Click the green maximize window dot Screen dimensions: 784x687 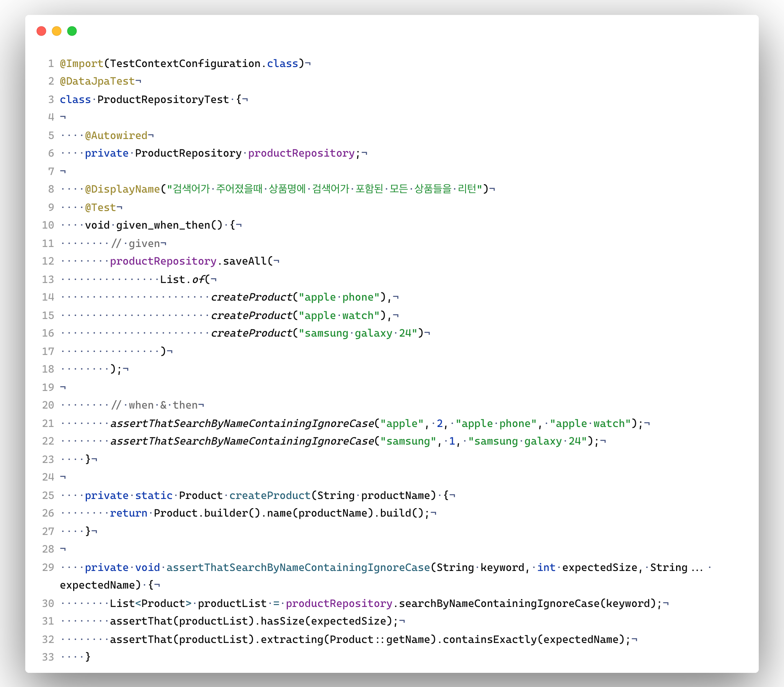72,31
